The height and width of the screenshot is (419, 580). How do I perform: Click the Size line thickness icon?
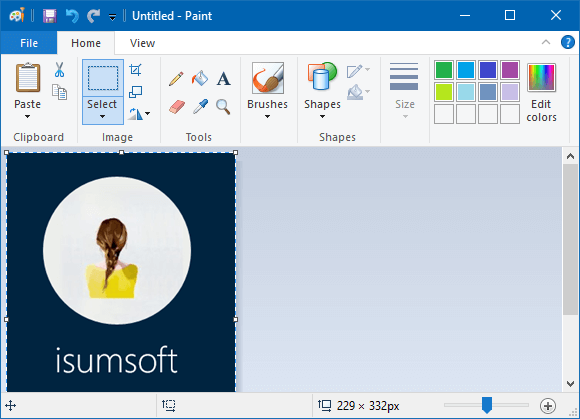[x=404, y=77]
